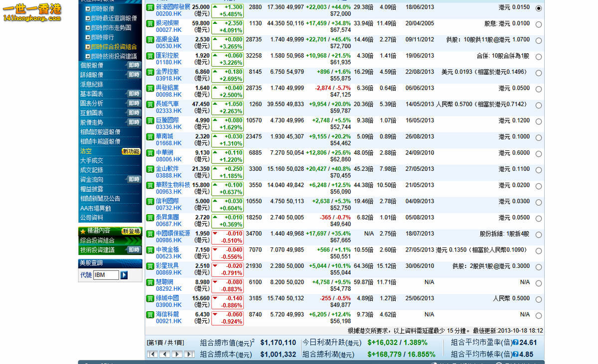Select radio button for 長城汽車 row
This screenshot has height=364, width=598.
point(539,106)
